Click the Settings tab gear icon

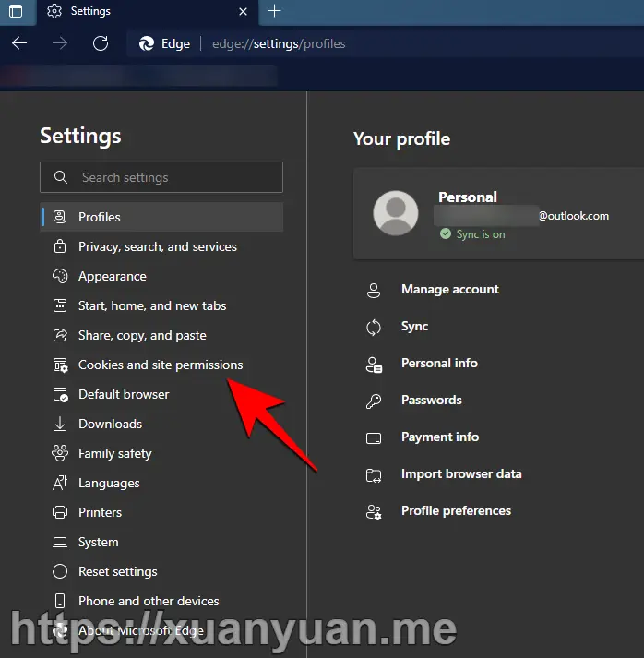[x=54, y=11]
